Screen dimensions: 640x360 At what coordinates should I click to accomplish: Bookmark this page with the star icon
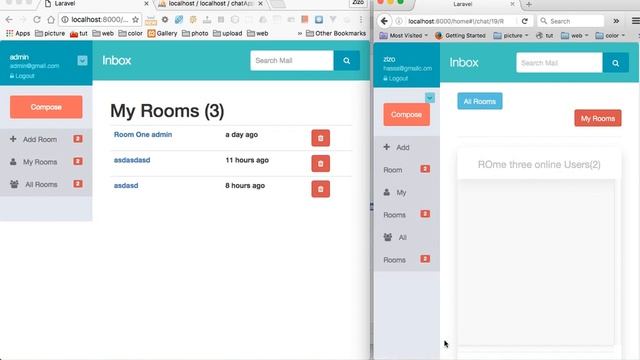136,20
